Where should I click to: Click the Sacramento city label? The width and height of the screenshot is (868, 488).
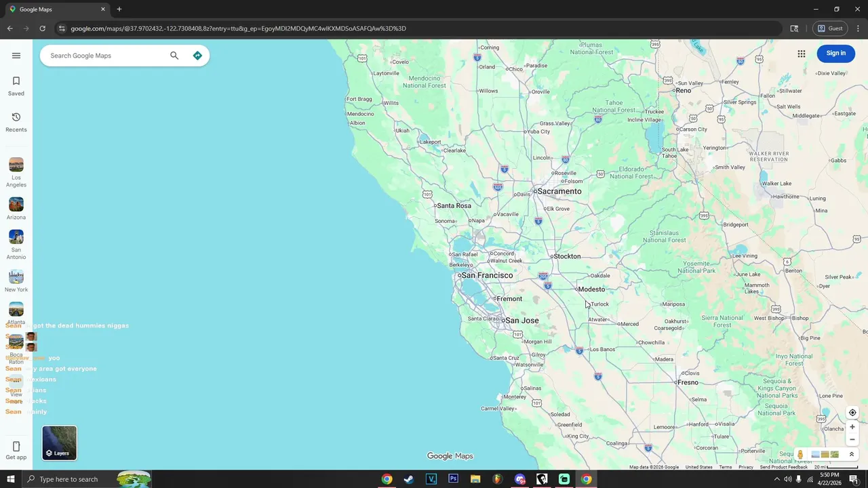pyautogui.click(x=559, y=191)
